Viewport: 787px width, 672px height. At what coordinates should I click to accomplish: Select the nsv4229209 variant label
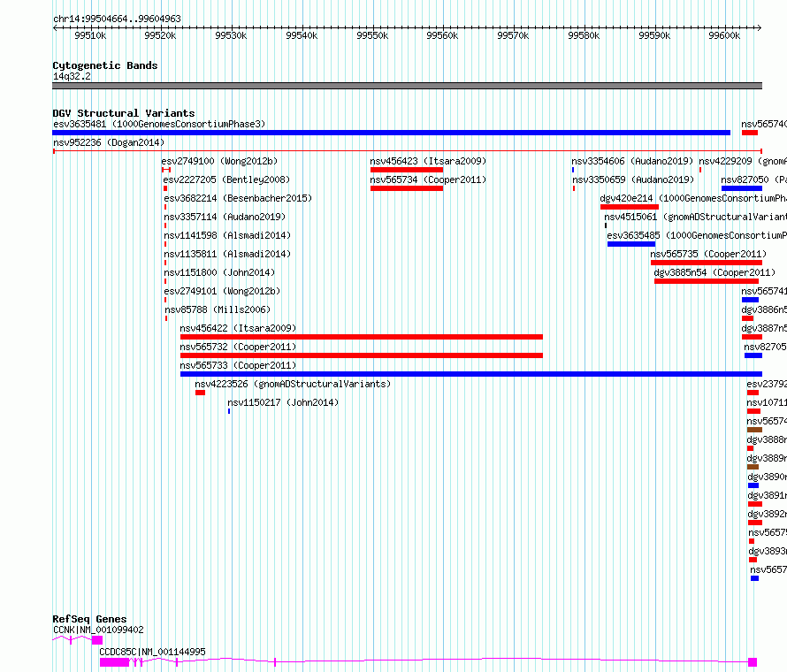coord(743,161)
